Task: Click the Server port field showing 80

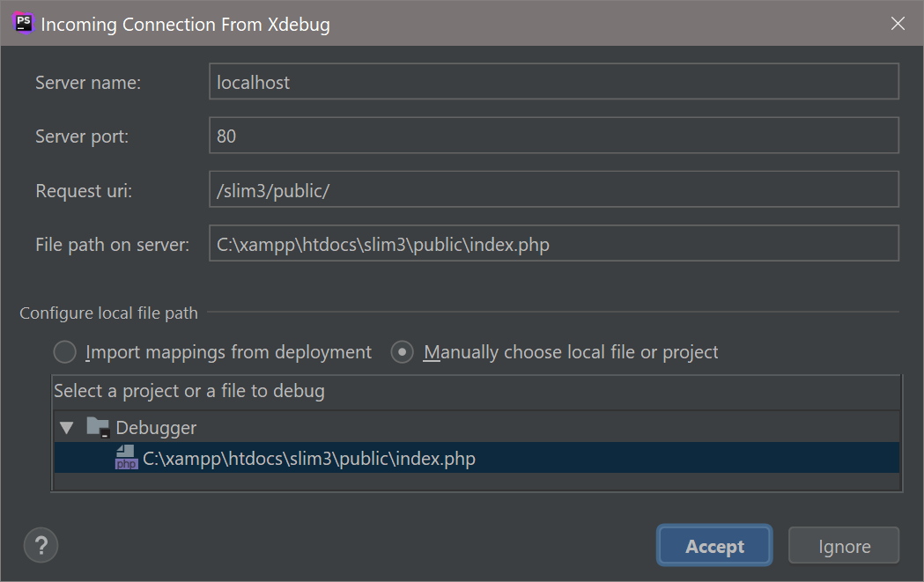Action: click(553, 136)
